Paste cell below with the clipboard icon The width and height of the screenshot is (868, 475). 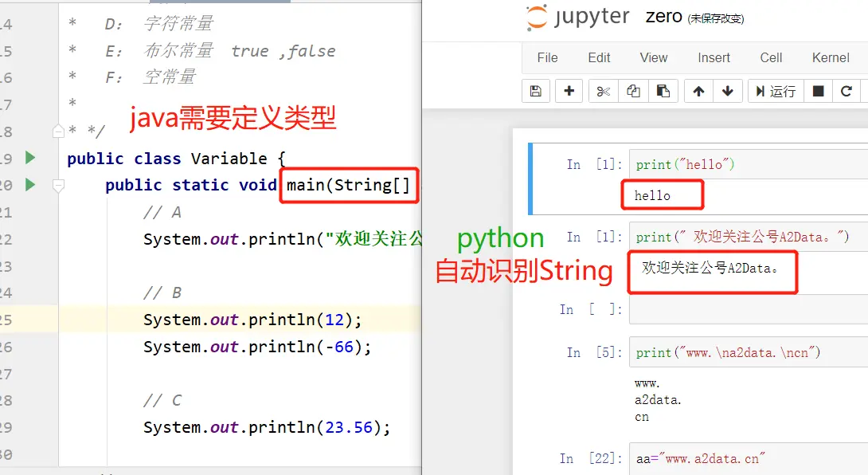tap(663, 91)
